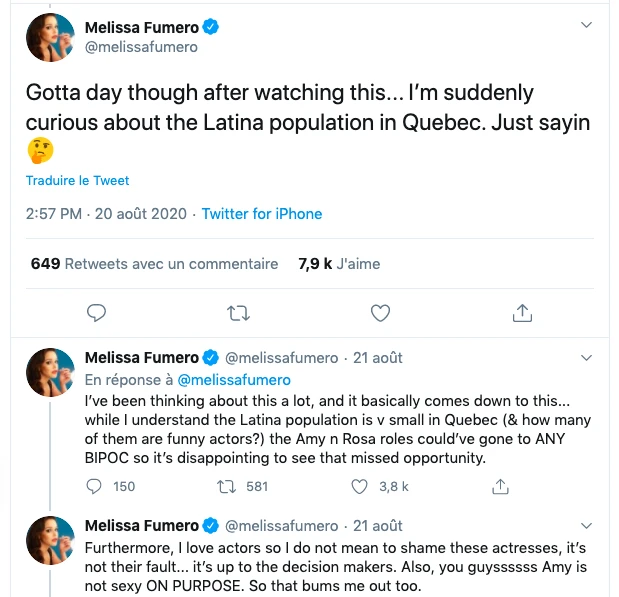View the 7,9 k J'aime list
The width and height of the screenshot is (619, 597).
coord(339,264)
